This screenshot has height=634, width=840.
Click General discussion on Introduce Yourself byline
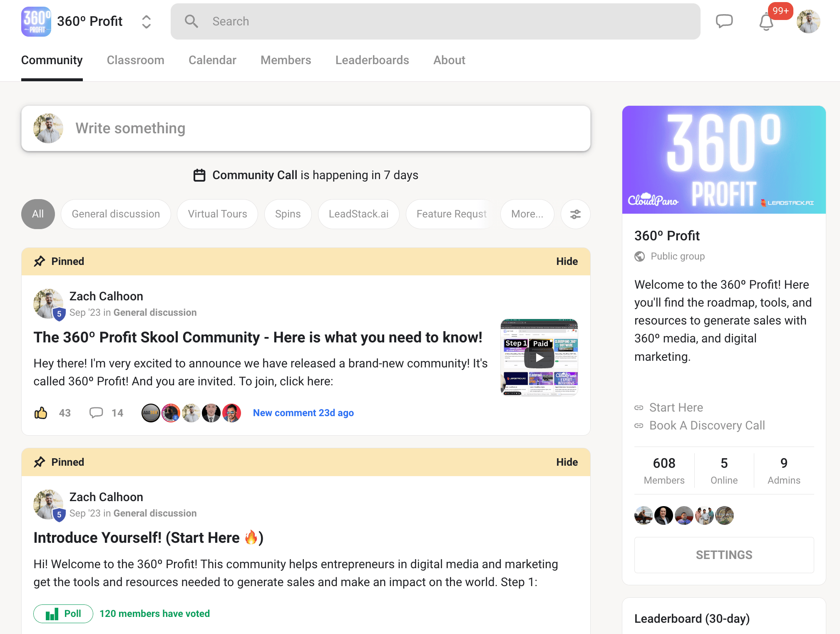pyautogui.click(x=155, y=514)
